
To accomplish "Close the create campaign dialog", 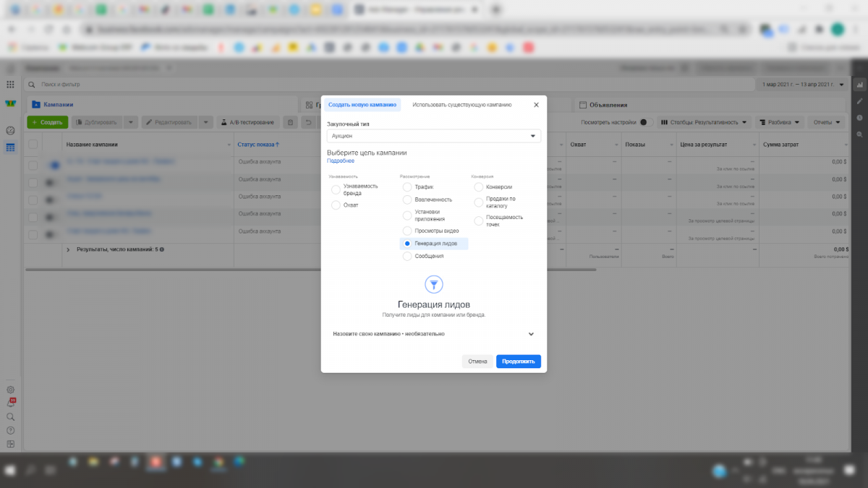I will 536,105.
